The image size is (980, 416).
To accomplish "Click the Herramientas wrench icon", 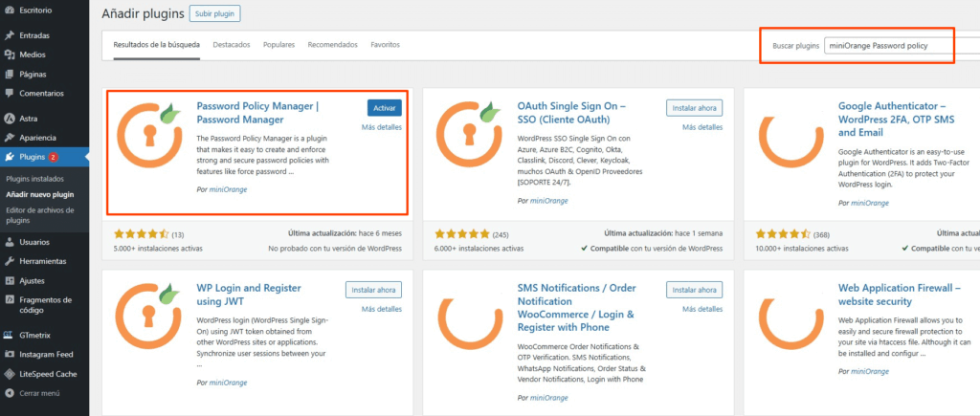I will click(10, 261).
